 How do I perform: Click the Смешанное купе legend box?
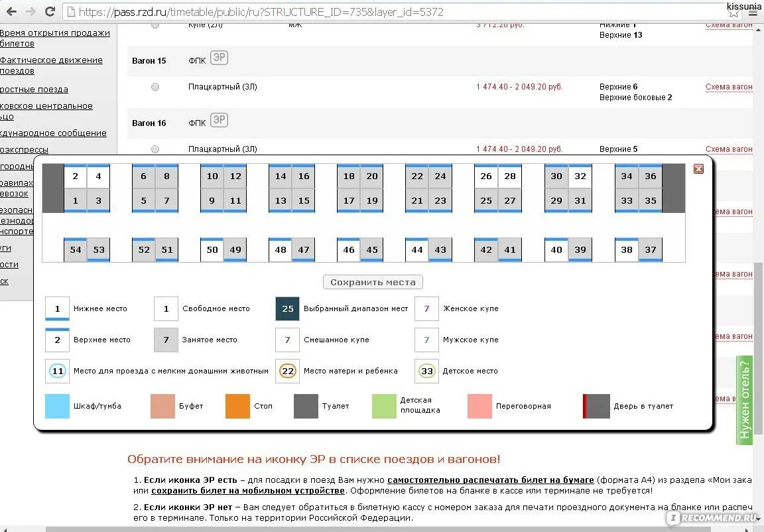click(x=287, y=340)
